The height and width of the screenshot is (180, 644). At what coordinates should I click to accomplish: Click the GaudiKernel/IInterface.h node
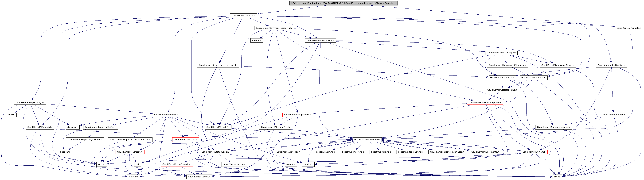coord(367,139)
